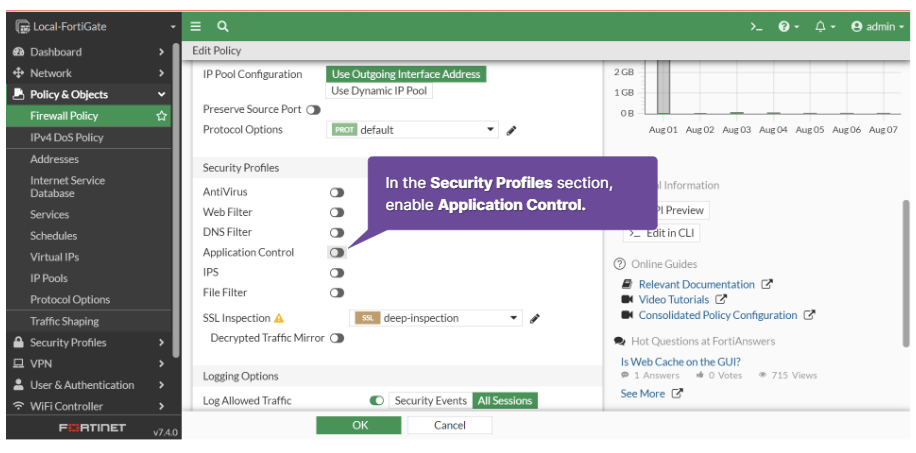Disable Log Allowed Traffic toggle
This screenshot has width=916, height=453.
point(377,401)
